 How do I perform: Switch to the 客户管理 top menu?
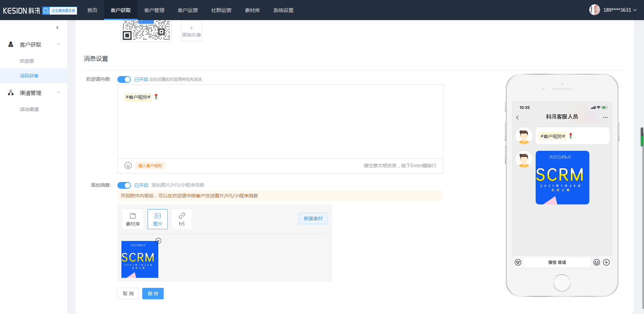pyautogui.click(x=154, y=10)
